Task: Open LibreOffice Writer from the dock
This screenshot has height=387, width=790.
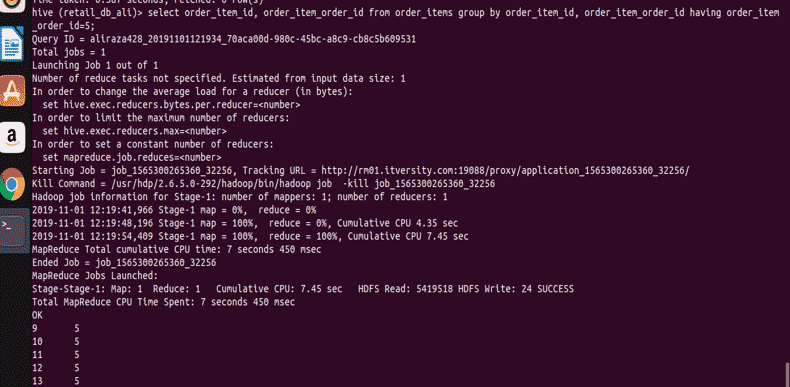Action: pos(12,44)
